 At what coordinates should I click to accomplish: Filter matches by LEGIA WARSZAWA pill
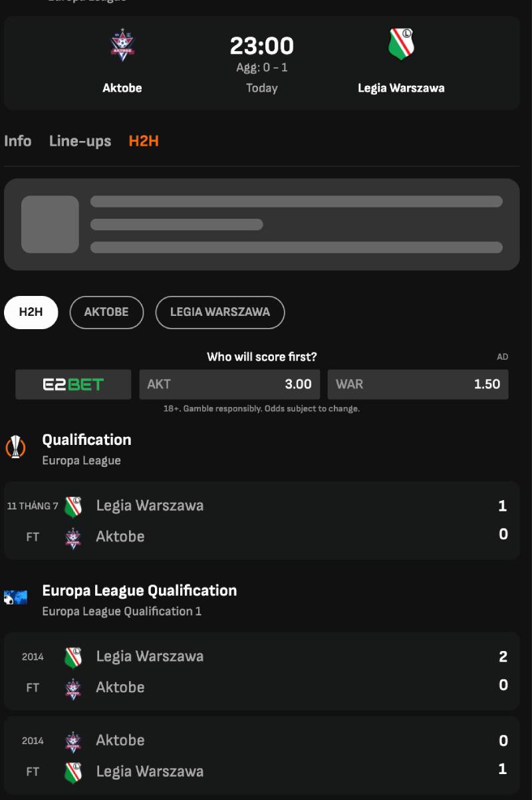(220, 313)
